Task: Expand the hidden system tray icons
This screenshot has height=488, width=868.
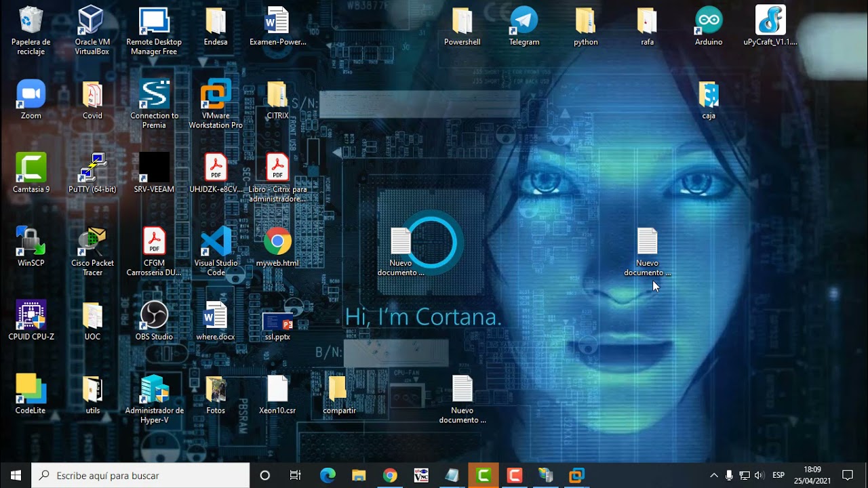Action: pos(714,475)
